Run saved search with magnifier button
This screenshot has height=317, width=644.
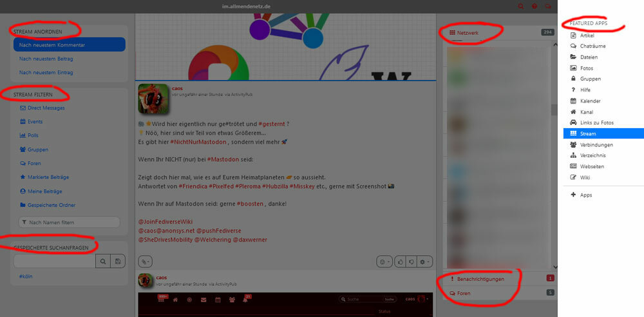[102, 261]
